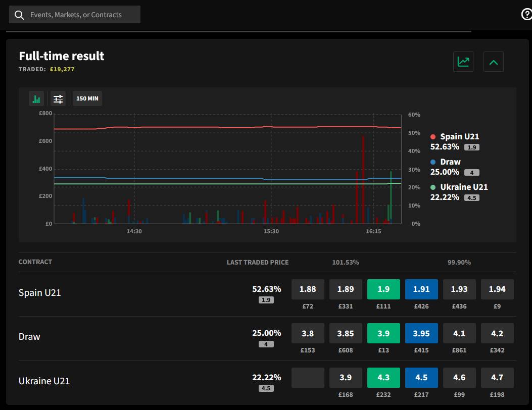
Task: Click the 1.88 price for Spain U21
Action: click(x=308, y=289)
